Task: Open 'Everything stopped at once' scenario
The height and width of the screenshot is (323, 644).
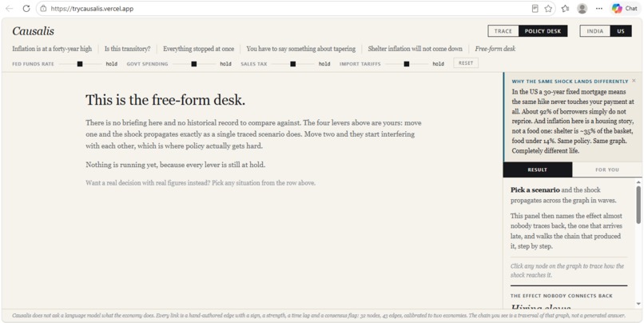Action: 198,49
